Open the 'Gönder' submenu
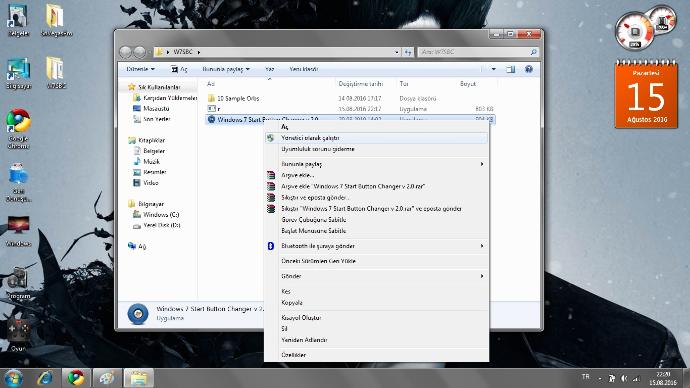Viewport: 690px width, 388px height. [376, 276]
